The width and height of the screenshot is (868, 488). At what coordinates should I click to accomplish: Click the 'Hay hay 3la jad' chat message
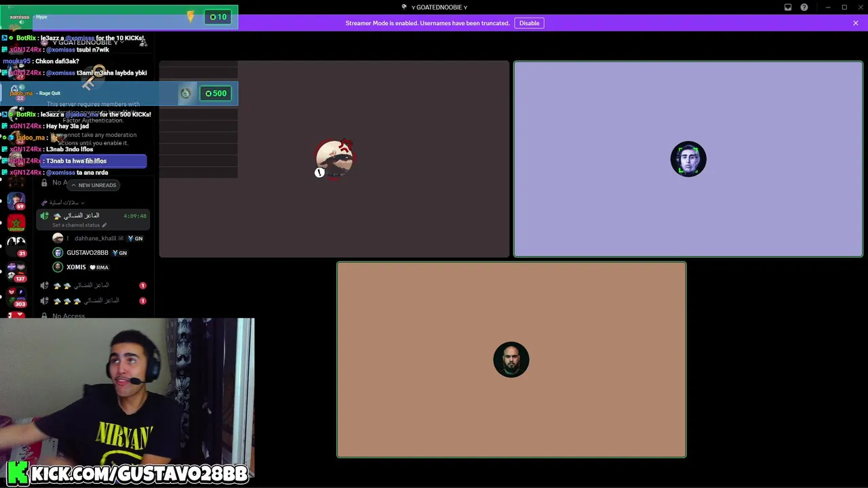click(x=67, y=126)
